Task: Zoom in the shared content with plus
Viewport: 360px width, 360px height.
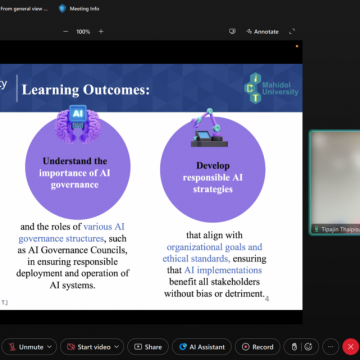Action: click(101, 32)
